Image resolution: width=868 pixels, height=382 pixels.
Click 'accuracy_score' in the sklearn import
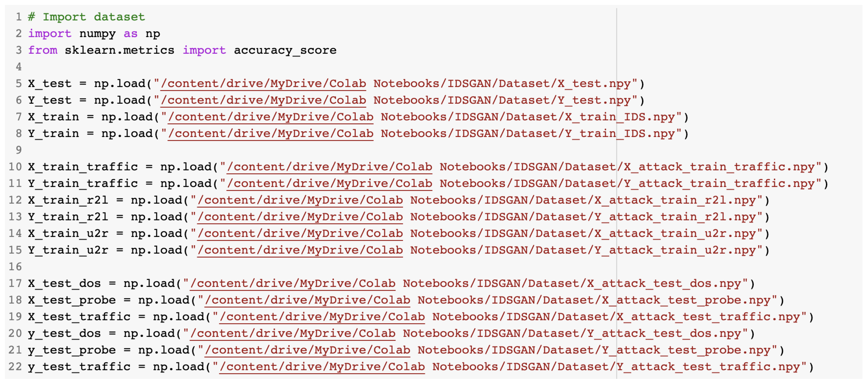point(285,50)
